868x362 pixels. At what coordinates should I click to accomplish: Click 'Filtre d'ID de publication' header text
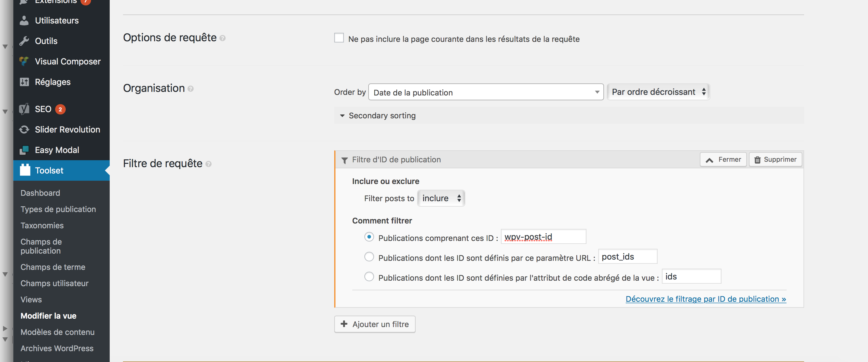[x=396, y=160]
